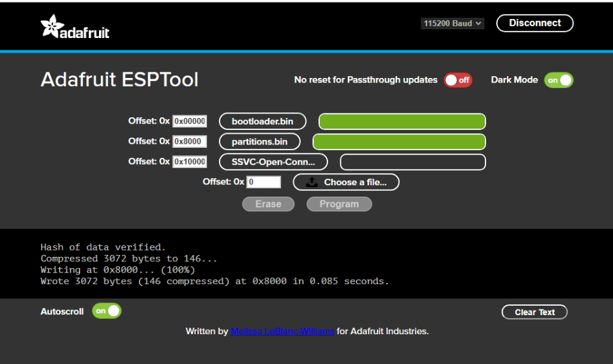
Task: Click the Clear Text button
Action: (534, 312)
